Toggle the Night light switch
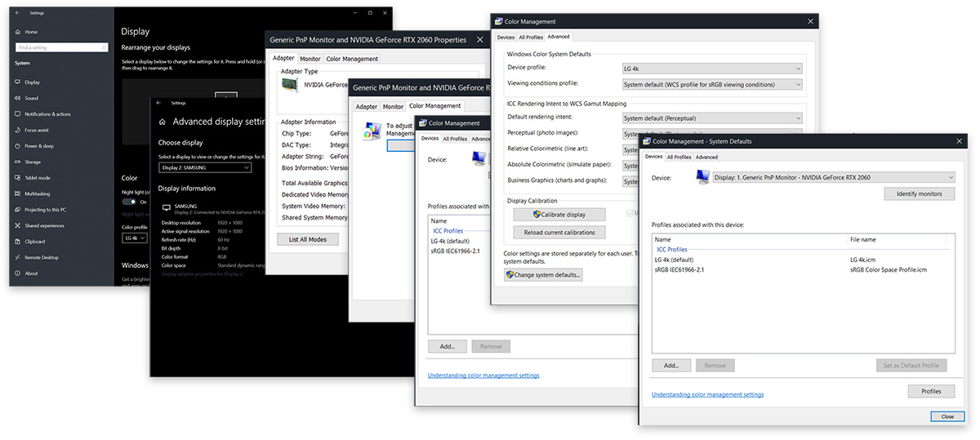The width and height of the screenshot is (980, 440). 130,202
